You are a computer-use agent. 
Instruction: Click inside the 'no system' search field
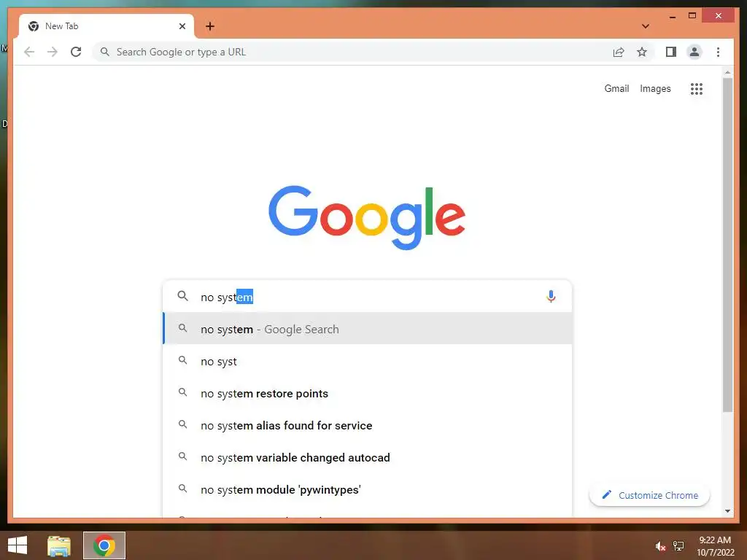pyautogui.click(x=367, y=297)
